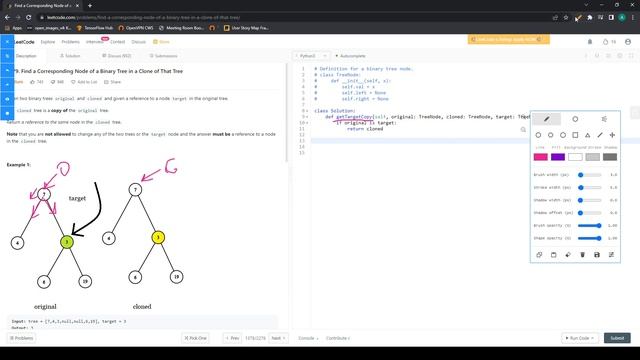Choose the pink line color swatch
This screenshot has width=640, height=360.
click(x=540, y=157)
